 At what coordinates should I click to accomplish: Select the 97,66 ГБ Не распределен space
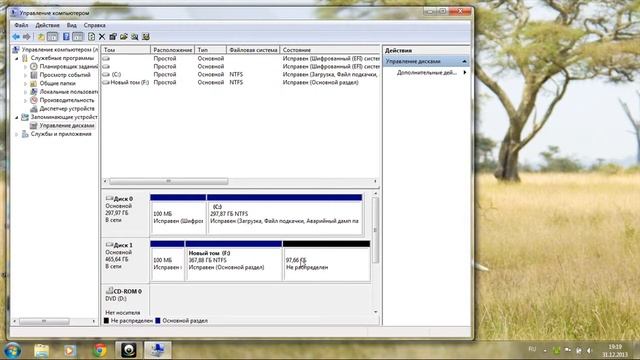click(327, 261)
